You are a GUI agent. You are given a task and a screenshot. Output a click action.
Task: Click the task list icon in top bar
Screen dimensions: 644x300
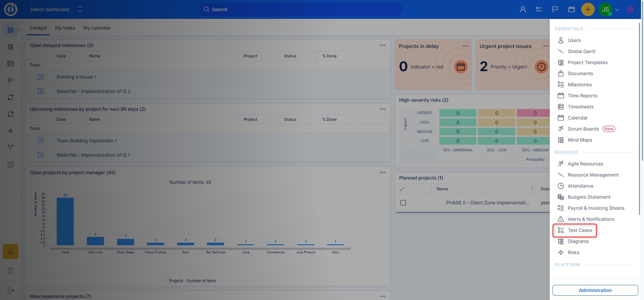(539, 9)
